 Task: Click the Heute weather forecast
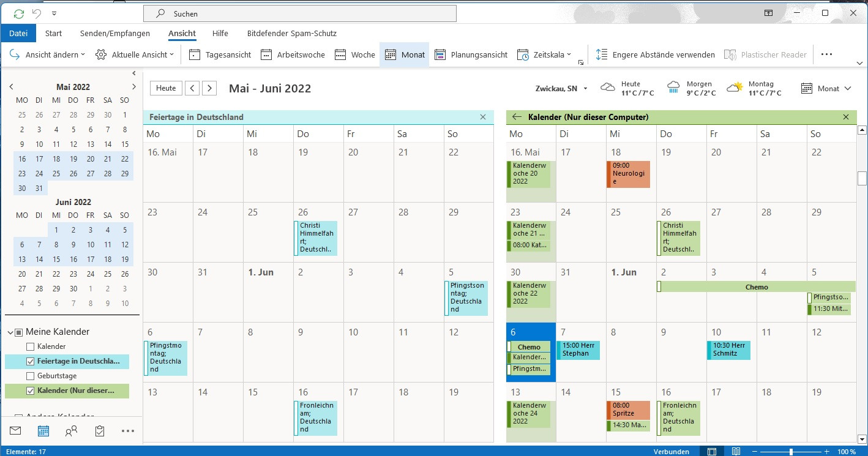627,88
